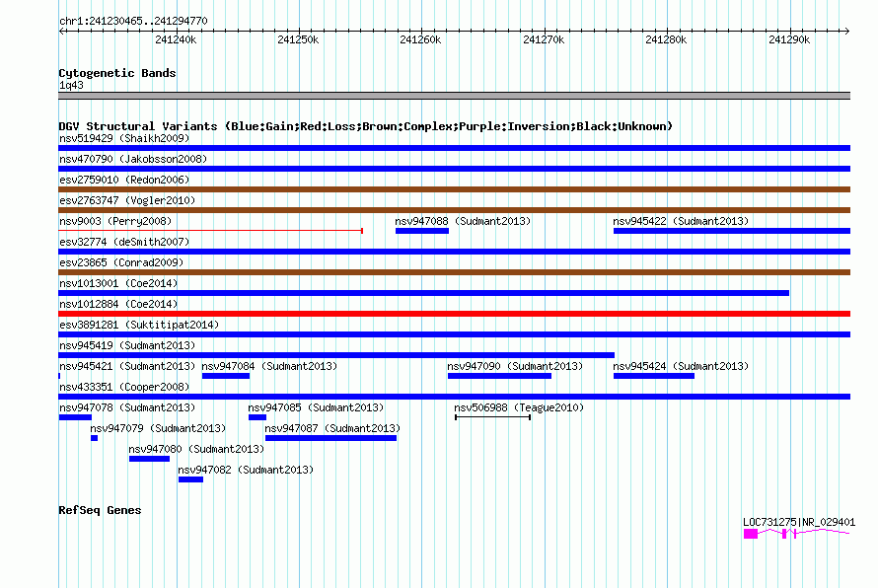Click the 241270k ruler position

[x=544, y=39]
